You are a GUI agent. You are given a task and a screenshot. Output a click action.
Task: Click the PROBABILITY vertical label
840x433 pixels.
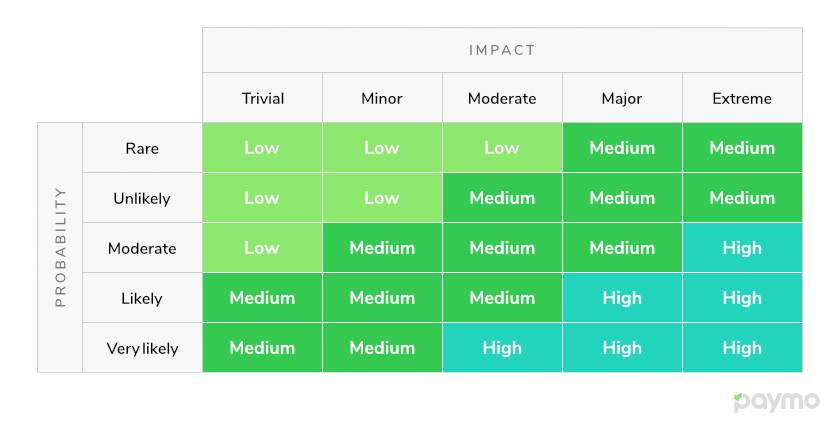point(60,248)
